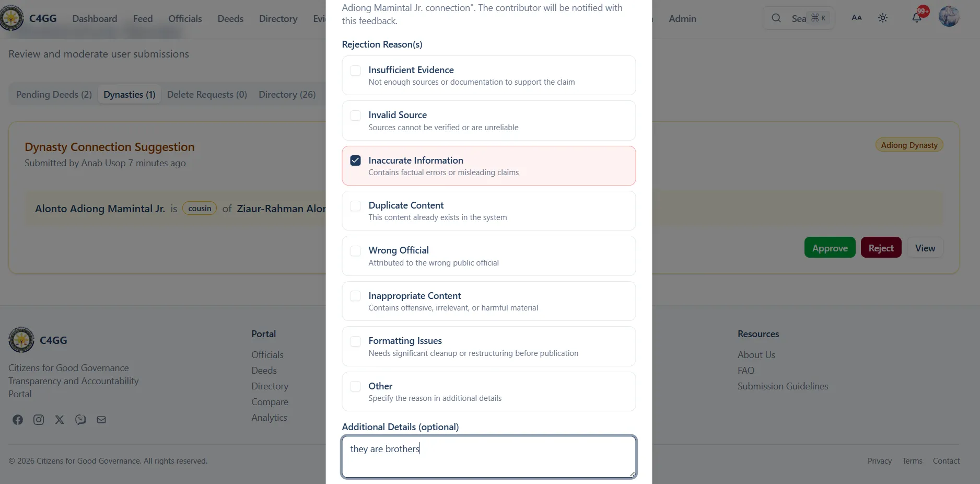Open the Instagram icon in footer
The image size is (980, 484).
coord(39,420)
